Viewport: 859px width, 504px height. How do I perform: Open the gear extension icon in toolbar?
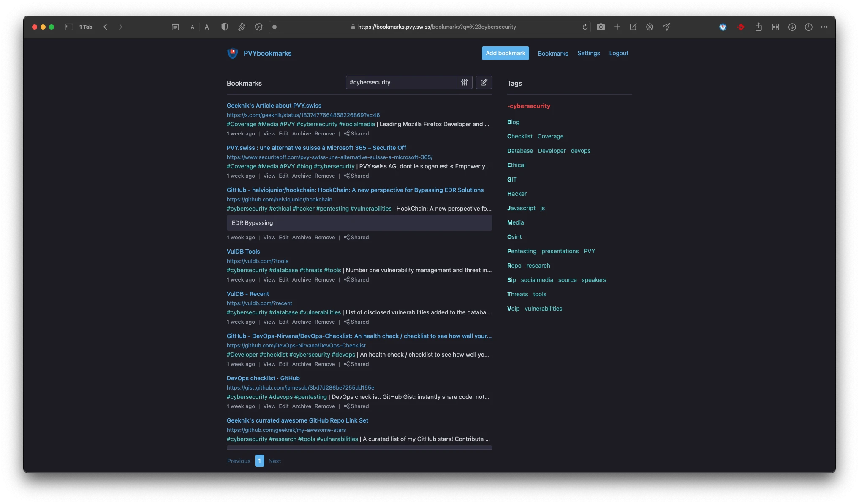coord(258,27)
